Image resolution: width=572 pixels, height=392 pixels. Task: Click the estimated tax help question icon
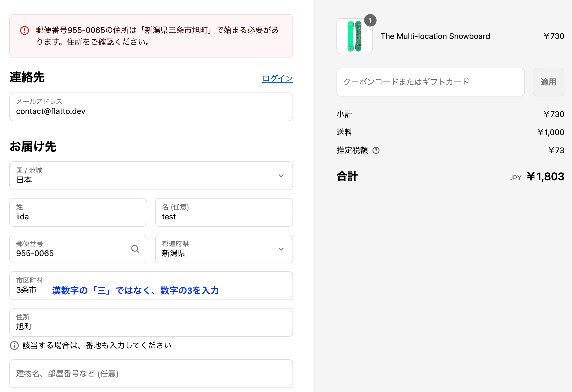[x=376, y=150]
